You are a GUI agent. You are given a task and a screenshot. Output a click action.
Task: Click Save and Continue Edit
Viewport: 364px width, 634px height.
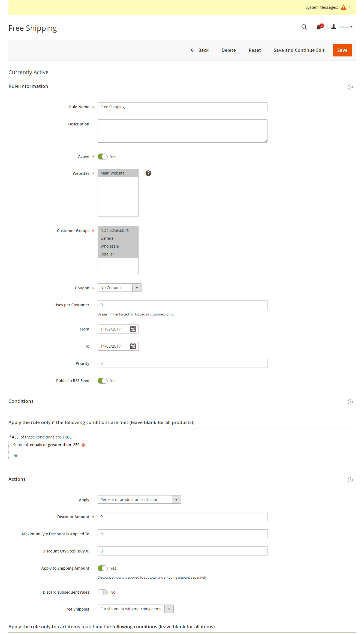(299, 50)
